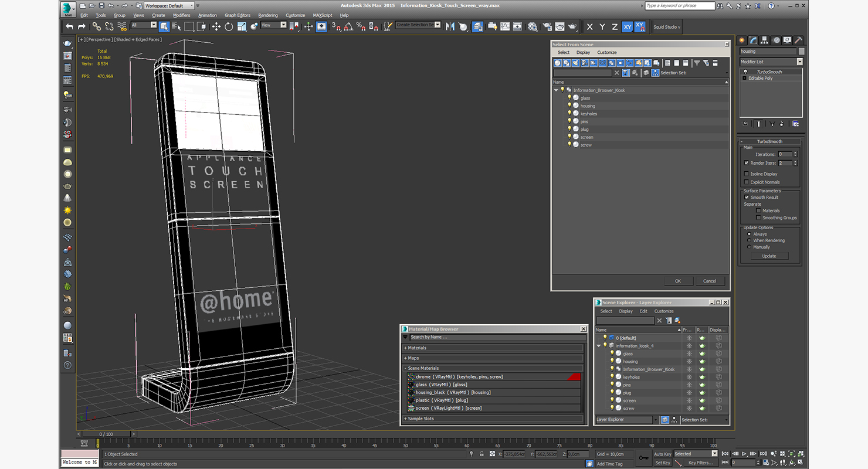Viewport: 868px width, 469px height.
Task: Open the Workspace: Default dropdown
Action: (168, 5)
